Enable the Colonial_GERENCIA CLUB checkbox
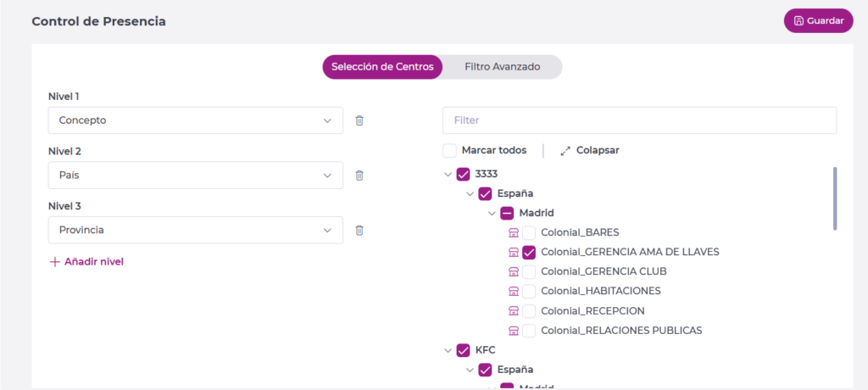 point(529,272)
